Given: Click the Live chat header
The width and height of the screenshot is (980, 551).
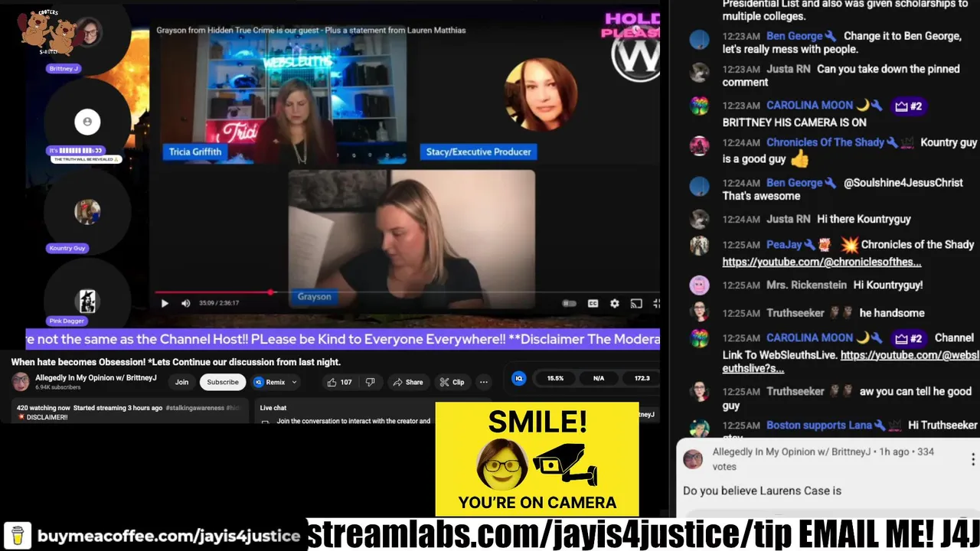Looking at the screenshot, I should coord(273,408).
